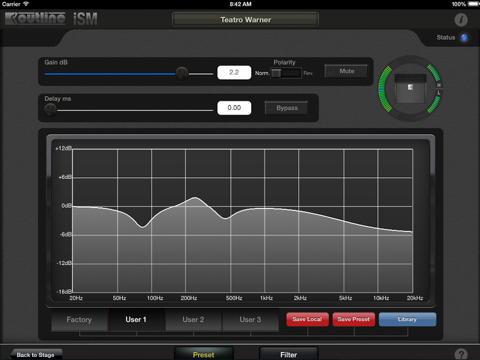Viewport: 480px width, 360px height.
Task: Click the 8:42 AM clock
Action: click(240, 4)
